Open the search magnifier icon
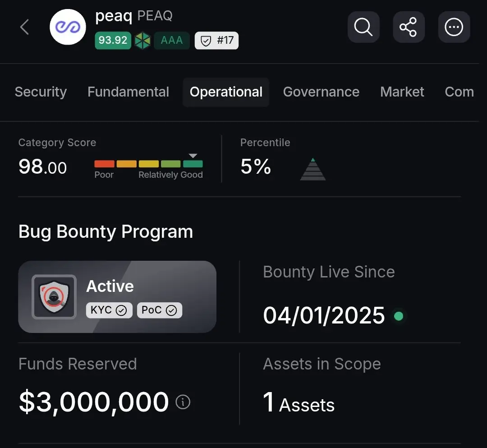The width and height of the screenshot is (487, 448). point(363,27)
